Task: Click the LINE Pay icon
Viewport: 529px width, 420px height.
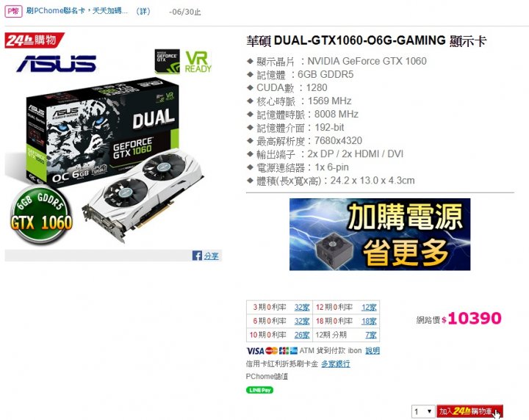Action: tap(259, 390)
